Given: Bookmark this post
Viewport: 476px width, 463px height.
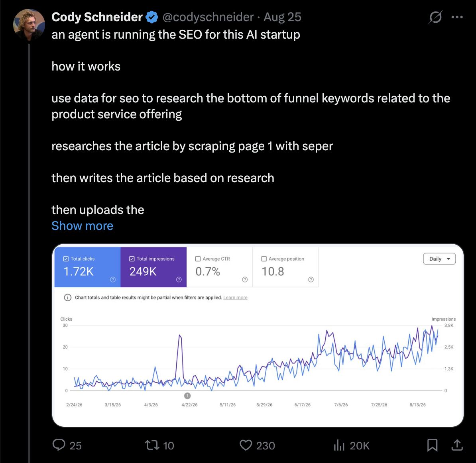Looking at the screenshot, I should pos(432,445).
